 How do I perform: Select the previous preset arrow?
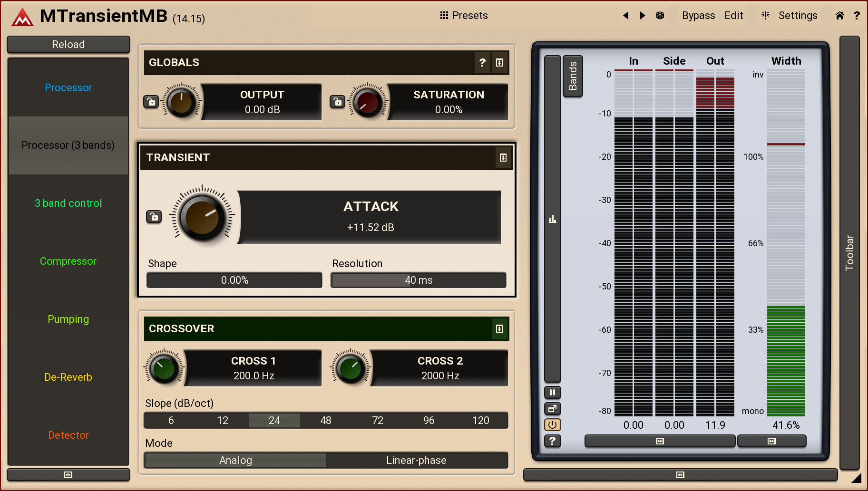click(x=626, y=16)
